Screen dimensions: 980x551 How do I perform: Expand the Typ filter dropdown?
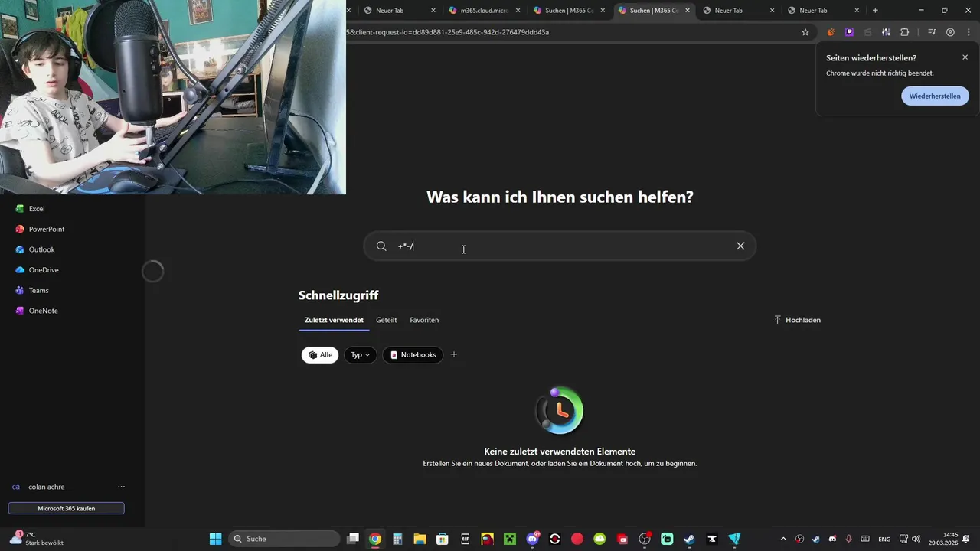click(x=360, y=355)
